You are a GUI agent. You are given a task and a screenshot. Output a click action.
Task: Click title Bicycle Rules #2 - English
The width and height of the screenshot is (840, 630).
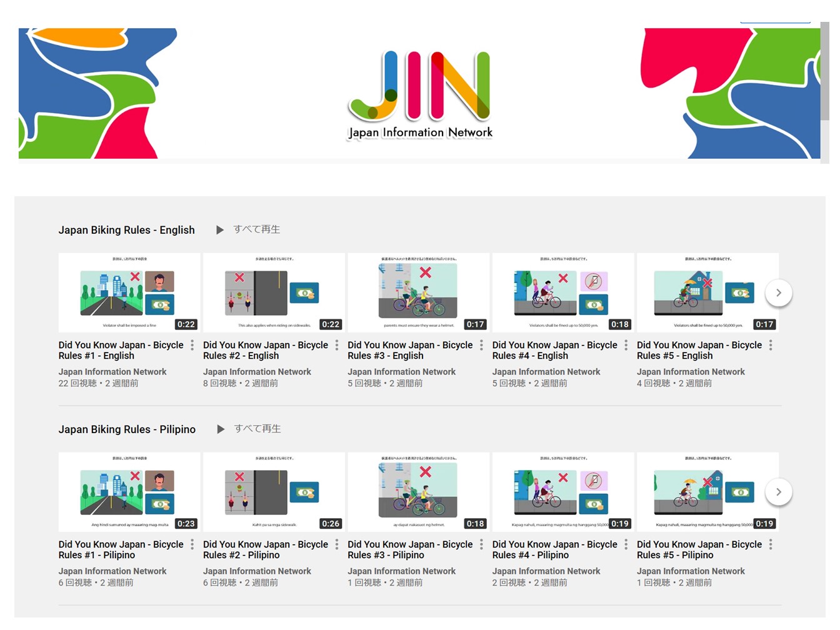click(266, 350)
